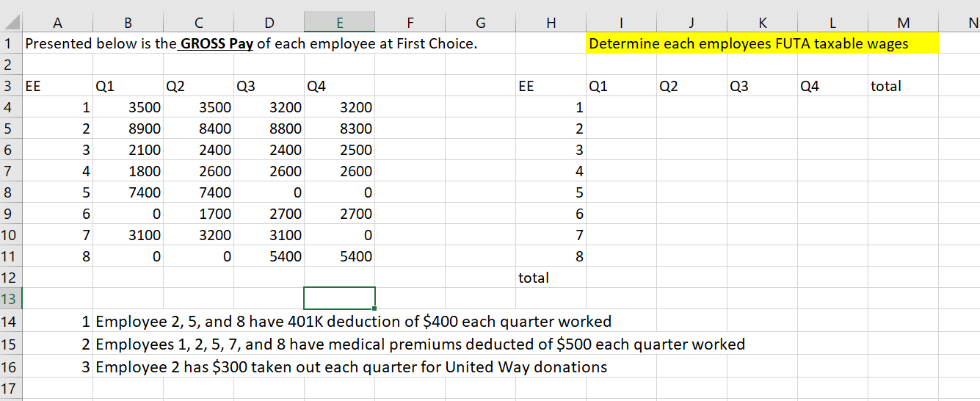Select the cell with value 2100
Image resolution: width=980 pixels, height=401 pixels.
pyautogui.click(x=128, y=150)
